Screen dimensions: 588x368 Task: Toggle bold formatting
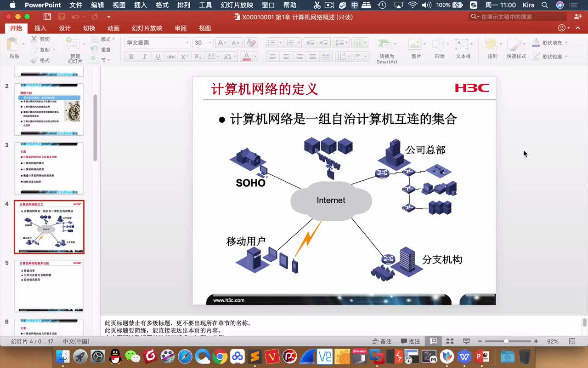coord(131,57)
